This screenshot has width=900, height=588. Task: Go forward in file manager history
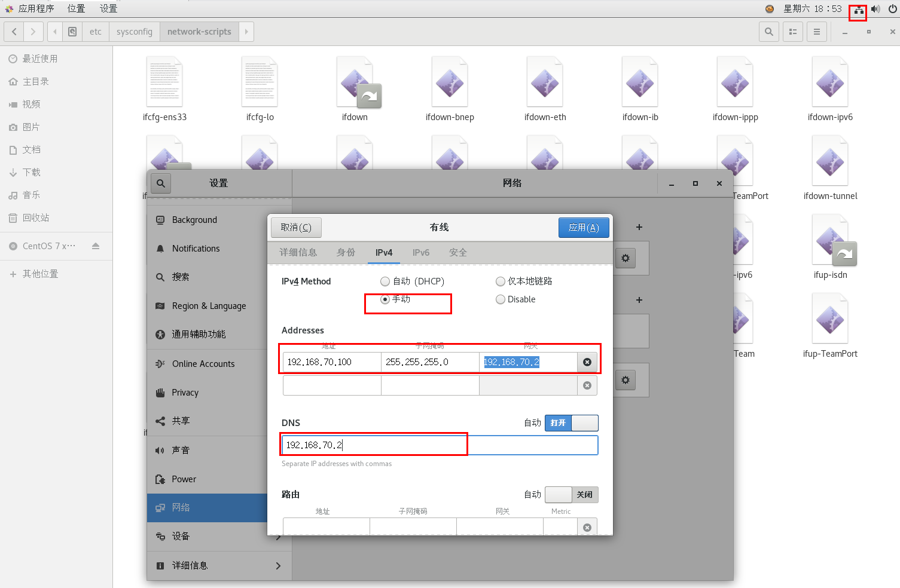33,32
